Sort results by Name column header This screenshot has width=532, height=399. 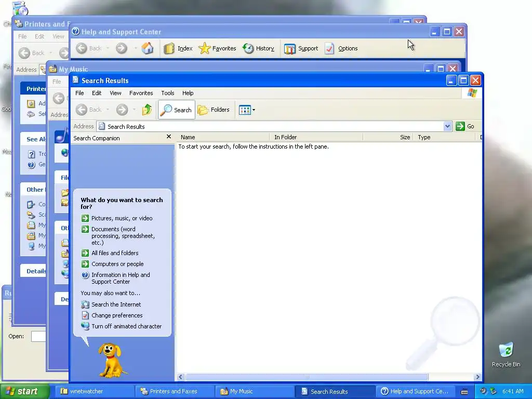pos(223,137)
